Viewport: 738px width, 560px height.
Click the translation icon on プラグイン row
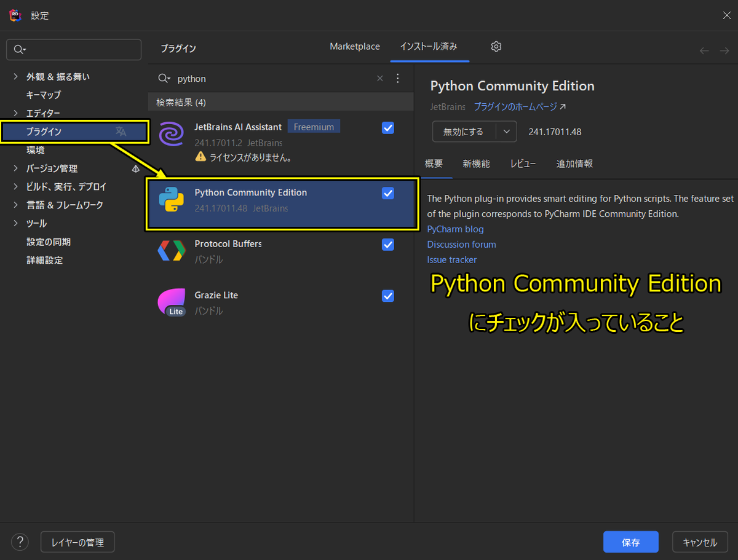tap(121, 132)
